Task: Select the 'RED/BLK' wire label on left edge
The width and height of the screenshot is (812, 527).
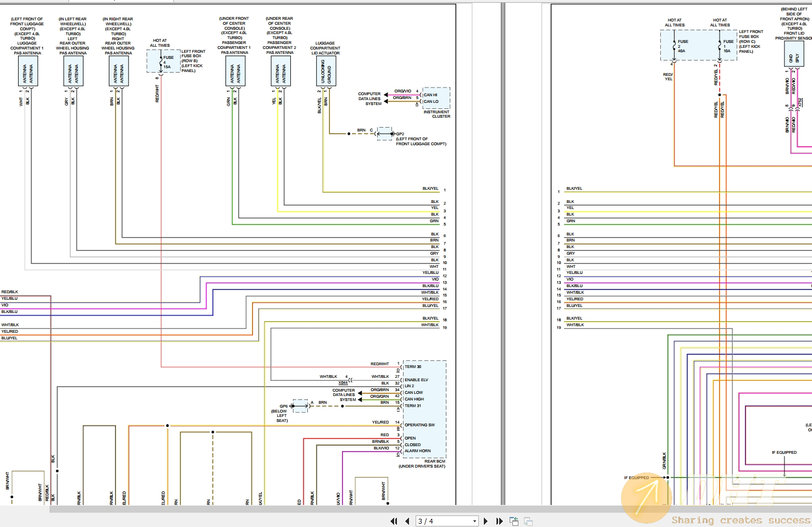Action: (x=10, y=292)
